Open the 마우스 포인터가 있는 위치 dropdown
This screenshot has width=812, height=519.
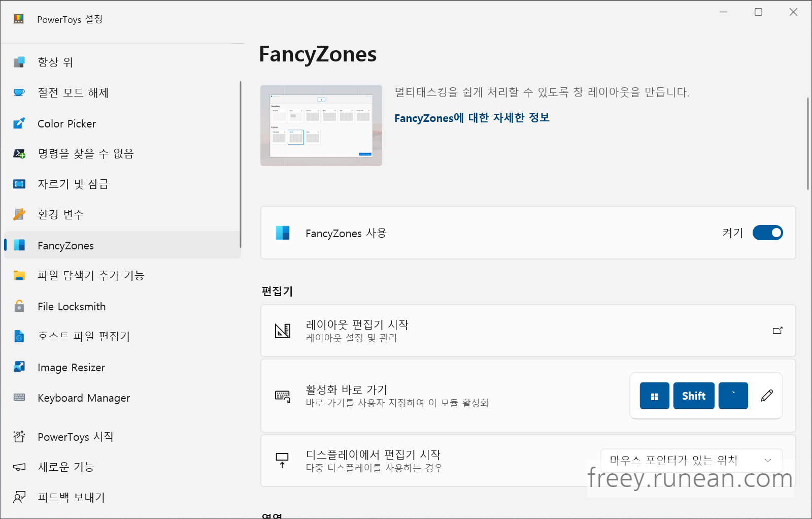click(x=691, y=460)
